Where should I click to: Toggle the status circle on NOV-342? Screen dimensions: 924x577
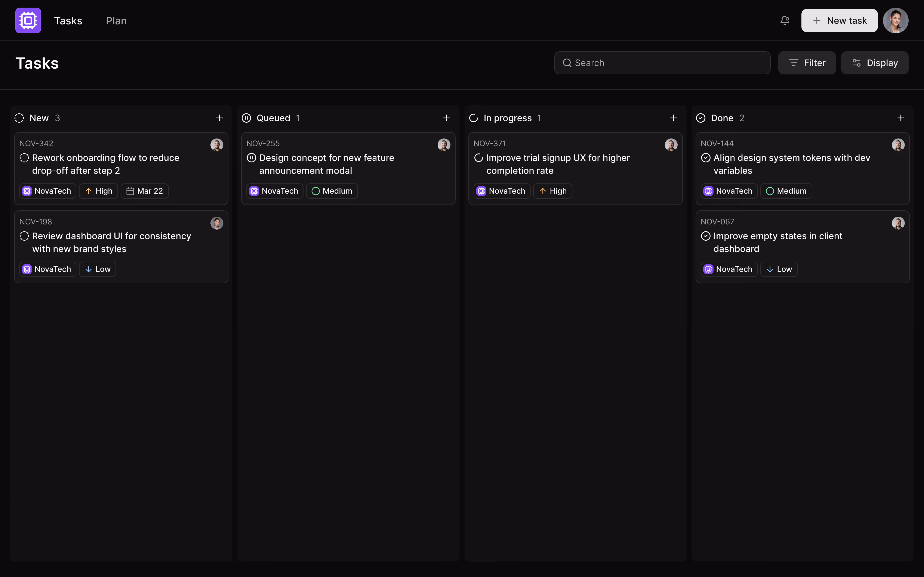click(24, 157)
